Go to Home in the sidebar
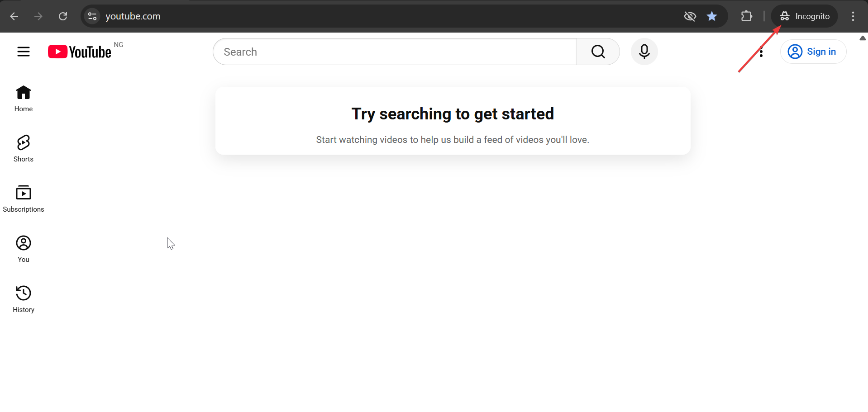 pyautogui.click(x=24, y=98)
